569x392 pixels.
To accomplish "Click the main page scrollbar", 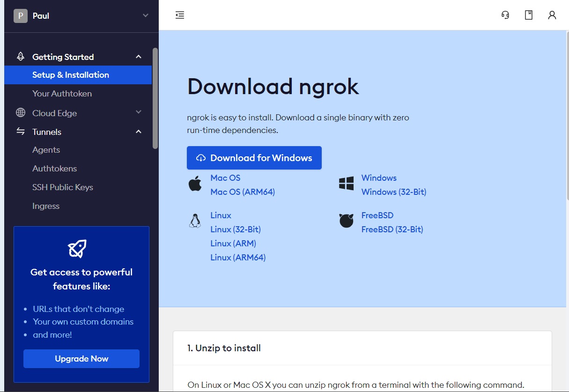I will pos(568,117).
